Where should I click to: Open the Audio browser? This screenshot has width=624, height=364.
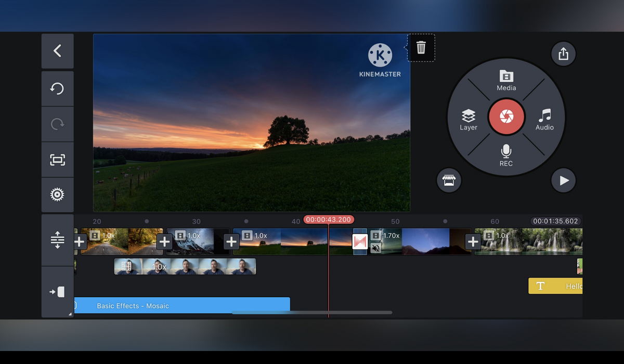[544, 120]
